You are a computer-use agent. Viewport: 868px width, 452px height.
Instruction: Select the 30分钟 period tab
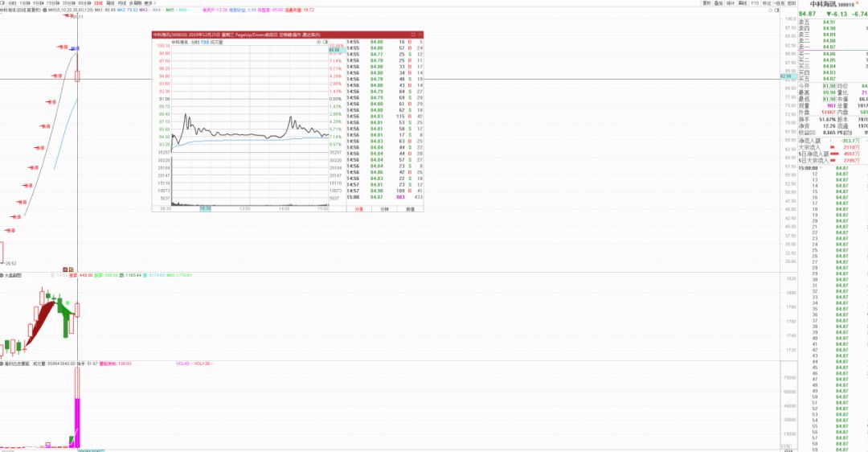(68, 2)
